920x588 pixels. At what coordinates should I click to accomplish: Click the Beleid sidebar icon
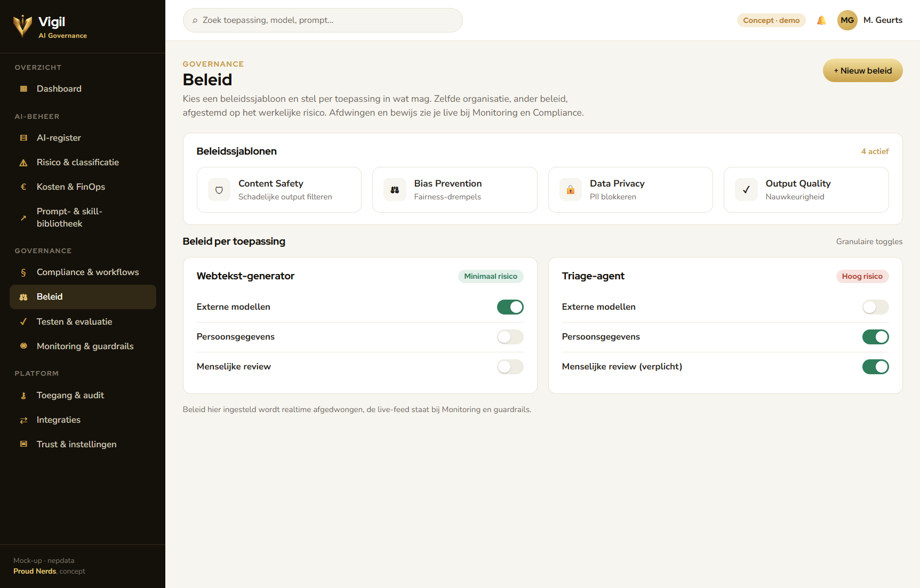point(23,297)
